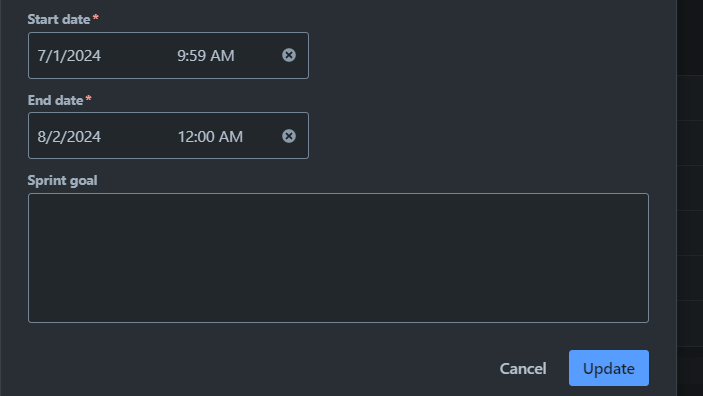Click the End date label

click(x=55, y=100)
